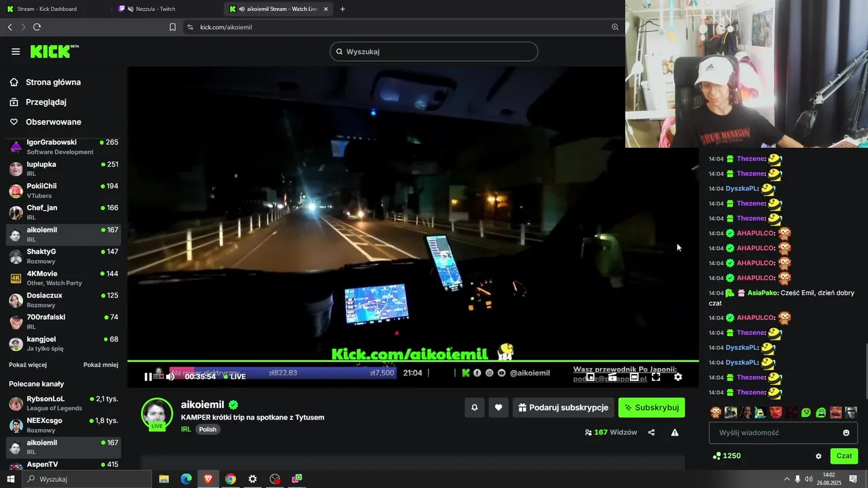868x488 pixels.
Task: Follow aikoiemil with the heart button
Action: 498,407
